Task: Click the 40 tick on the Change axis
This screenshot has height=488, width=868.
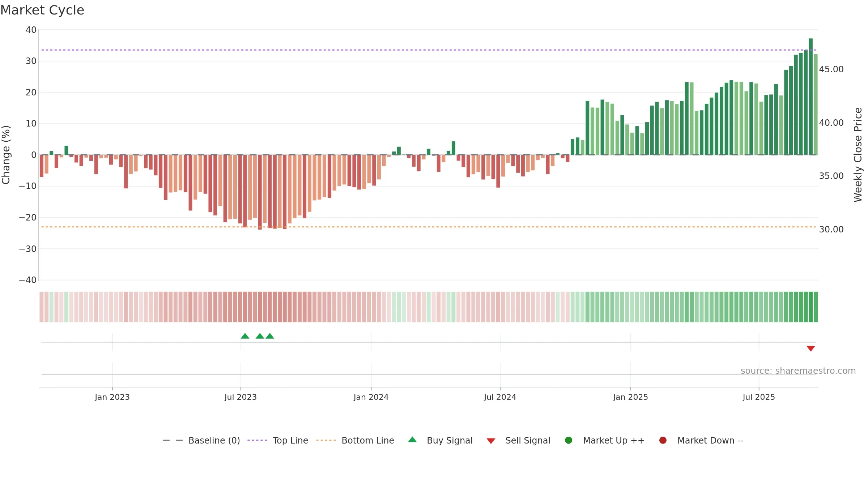Action: [x=31, y=30]
